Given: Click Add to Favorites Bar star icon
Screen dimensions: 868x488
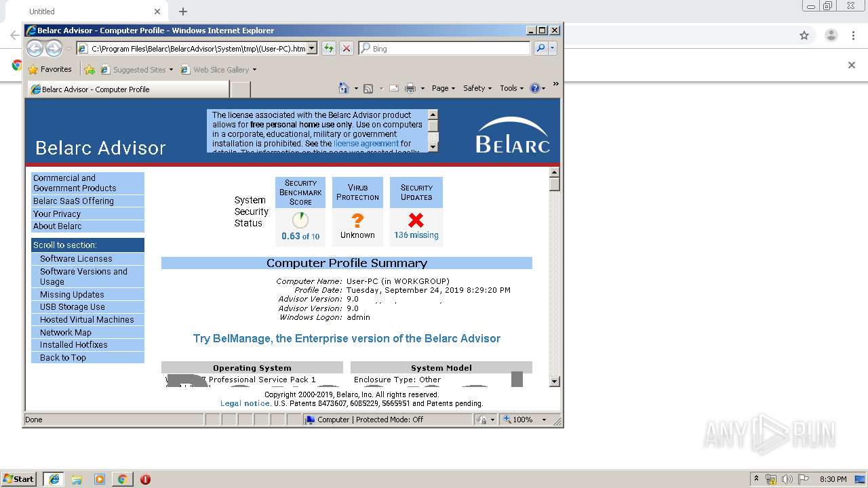Looking at the screenshot, I should click(x=89, y=69).
